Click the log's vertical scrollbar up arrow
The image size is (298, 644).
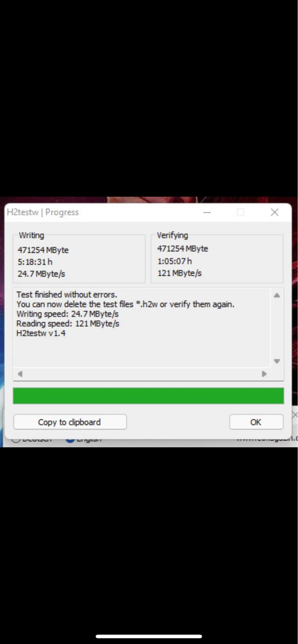pyautogui.click(x=277, y=295)
